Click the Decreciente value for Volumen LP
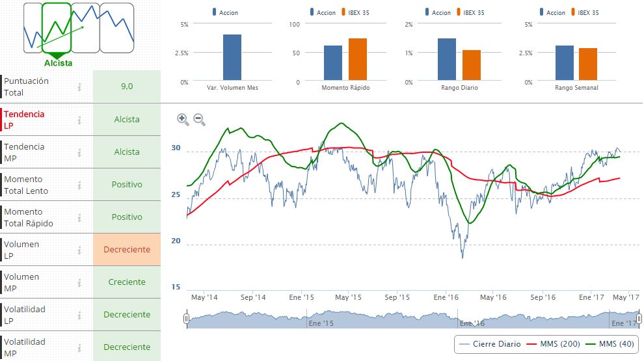644x361 pixels. (126, 250)
